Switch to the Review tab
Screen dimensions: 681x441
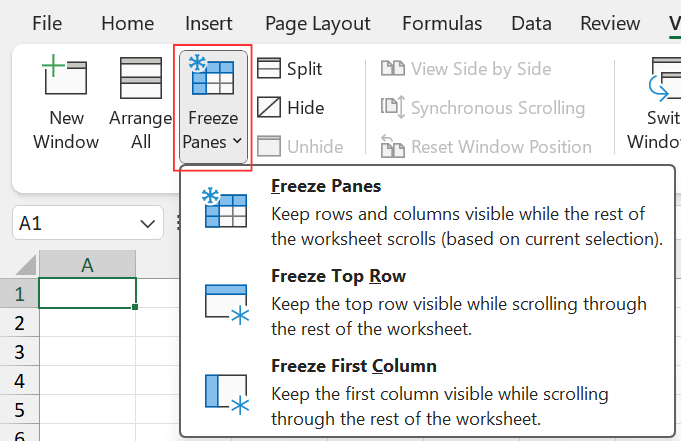(x=610, y=22)
